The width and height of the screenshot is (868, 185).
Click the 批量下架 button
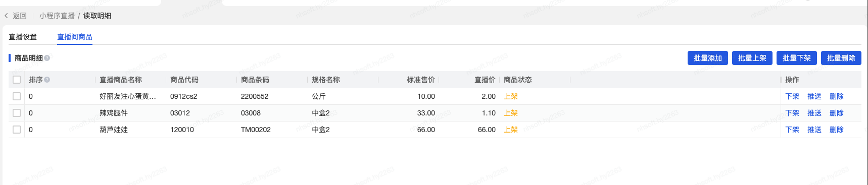coord(797,58)
